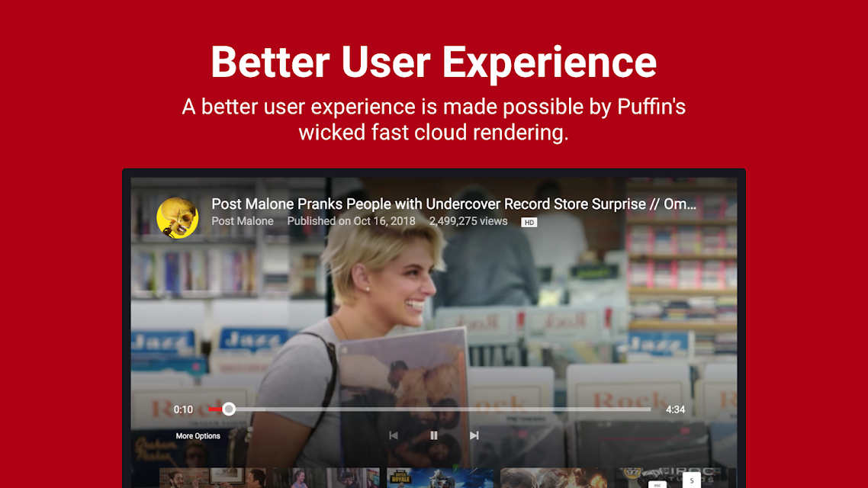This screenshot has width=868, height=488.
Task: Select the second suggested video thumbnail
Action: 326,478
